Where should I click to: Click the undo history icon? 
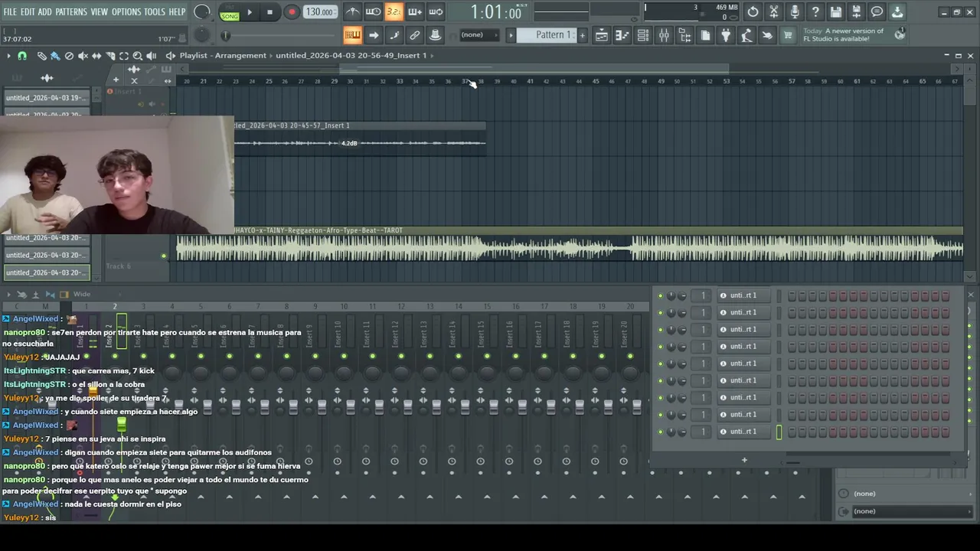(753, 11)
